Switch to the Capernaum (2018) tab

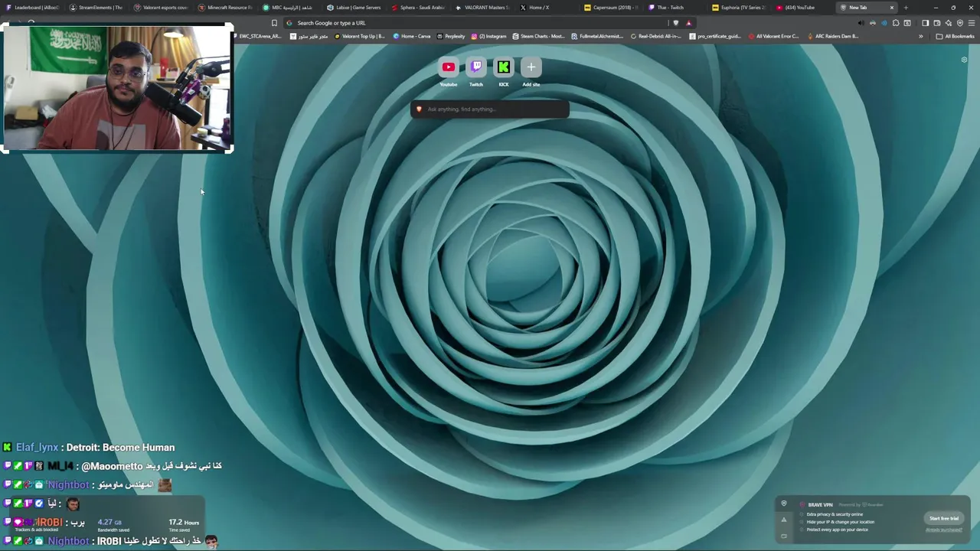tap(611, 8)
